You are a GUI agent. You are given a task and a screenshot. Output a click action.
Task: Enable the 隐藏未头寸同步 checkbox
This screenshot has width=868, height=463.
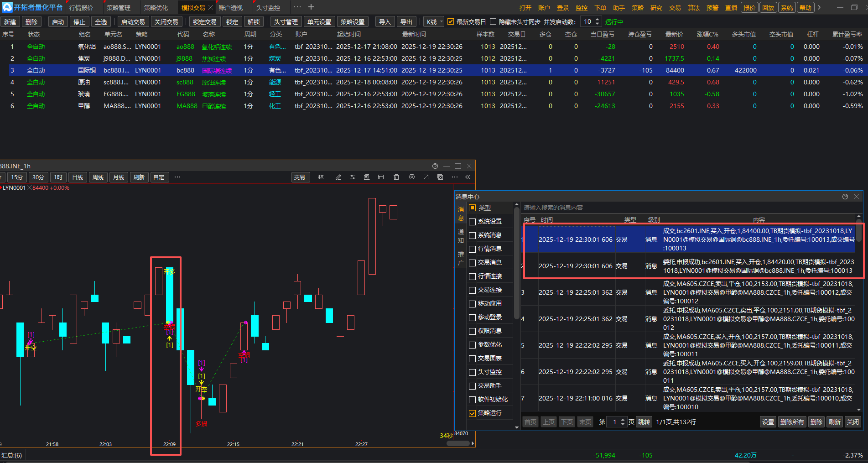click(493, 21)
